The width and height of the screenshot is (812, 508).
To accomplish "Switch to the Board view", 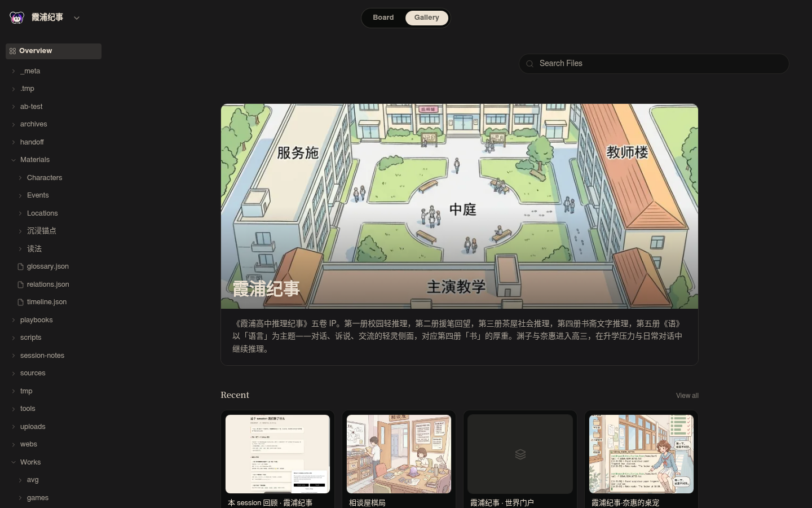I will 383,17.
